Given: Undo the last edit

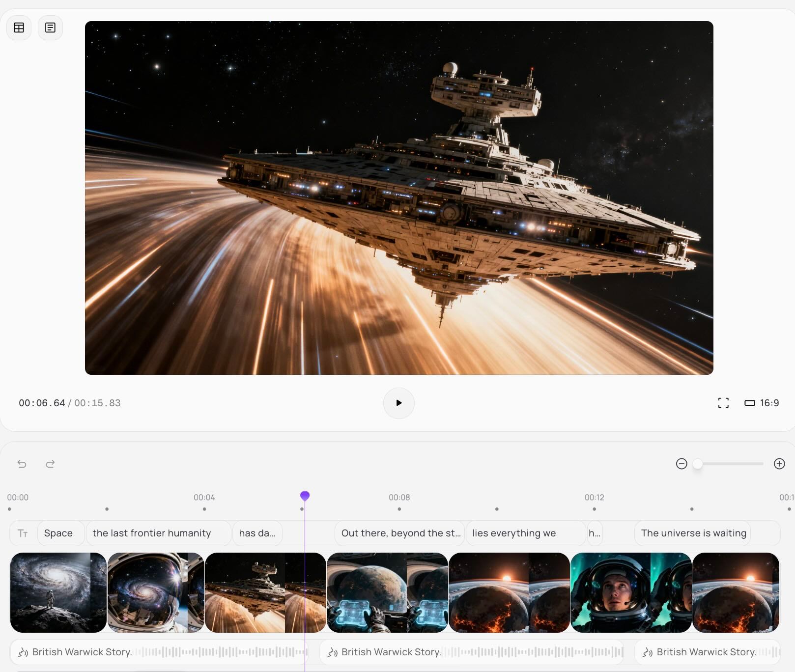Looking at the screenshot, I should [22, 464].
